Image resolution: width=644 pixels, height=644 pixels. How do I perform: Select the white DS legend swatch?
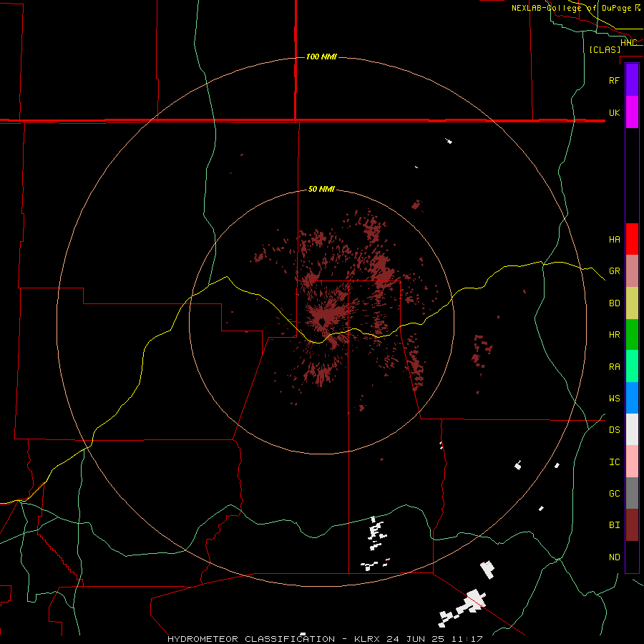click(x=632, y=429)
